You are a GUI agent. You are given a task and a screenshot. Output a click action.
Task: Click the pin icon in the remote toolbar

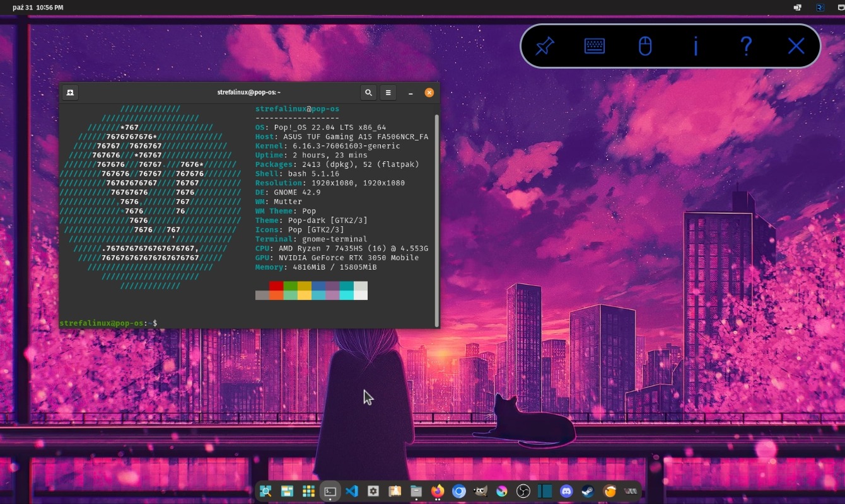[545, 46]
